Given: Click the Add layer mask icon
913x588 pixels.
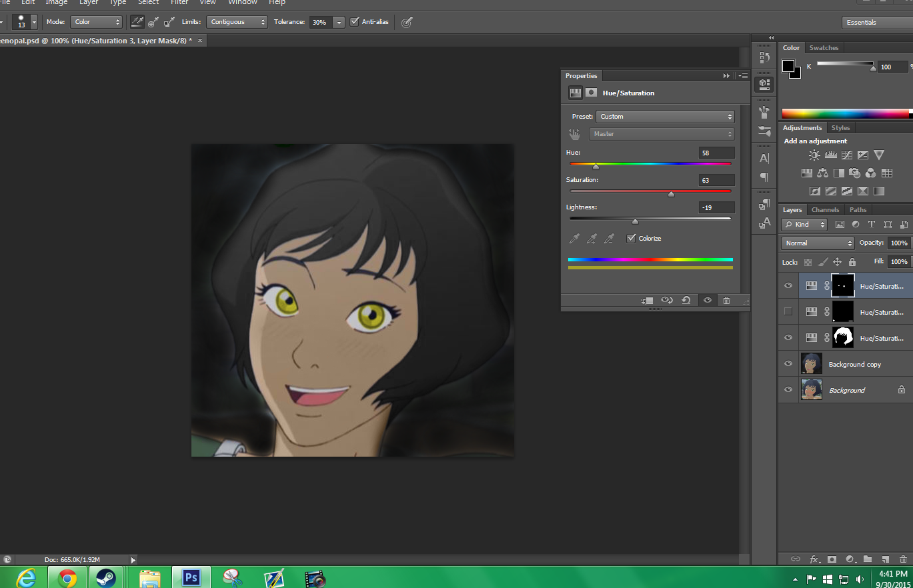Looking at the screenshot, I should point(832,559).
